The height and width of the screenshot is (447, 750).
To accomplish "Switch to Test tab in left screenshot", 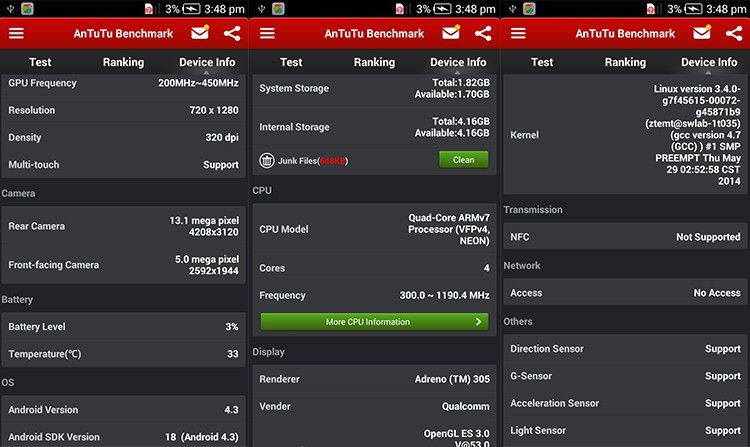I will [x=40, y=62].
